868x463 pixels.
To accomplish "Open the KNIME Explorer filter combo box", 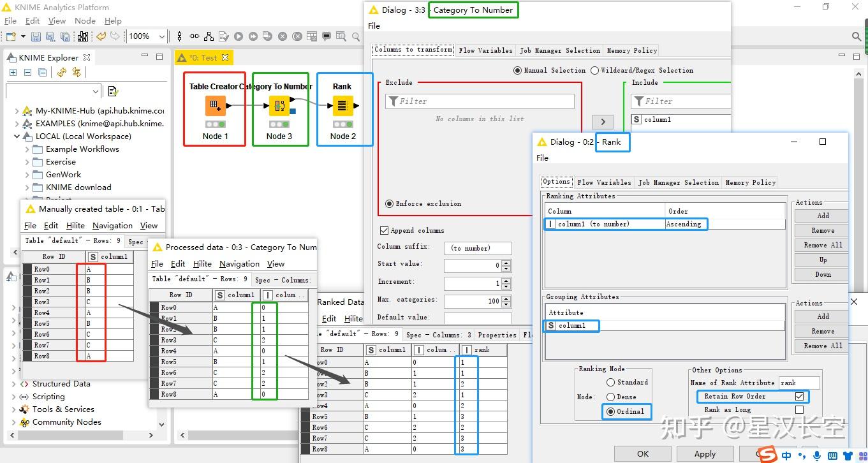I will (53, 91).
